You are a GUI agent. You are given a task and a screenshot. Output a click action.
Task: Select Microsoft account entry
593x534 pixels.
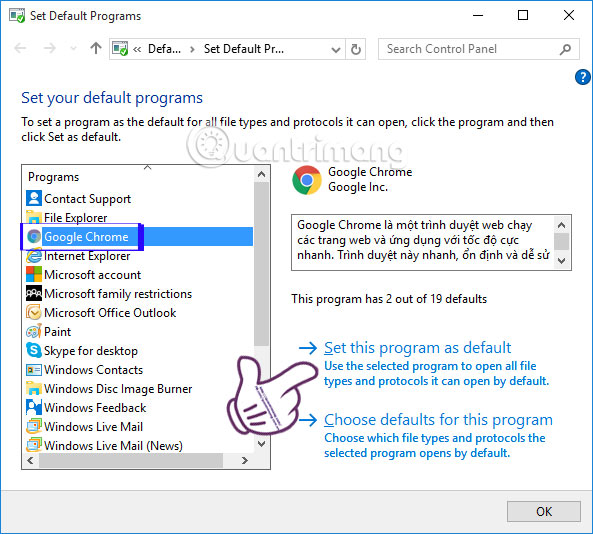(92, 275)
